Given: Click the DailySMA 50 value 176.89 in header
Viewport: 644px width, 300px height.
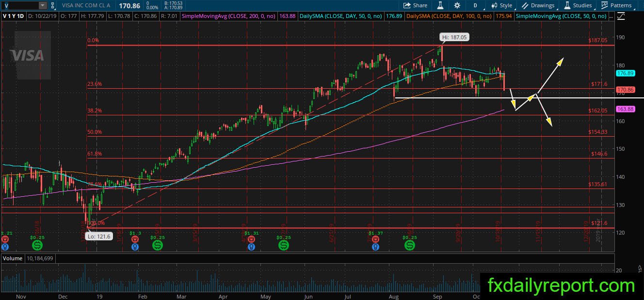Looking at the screenshot, I should [x=393, y=16].
